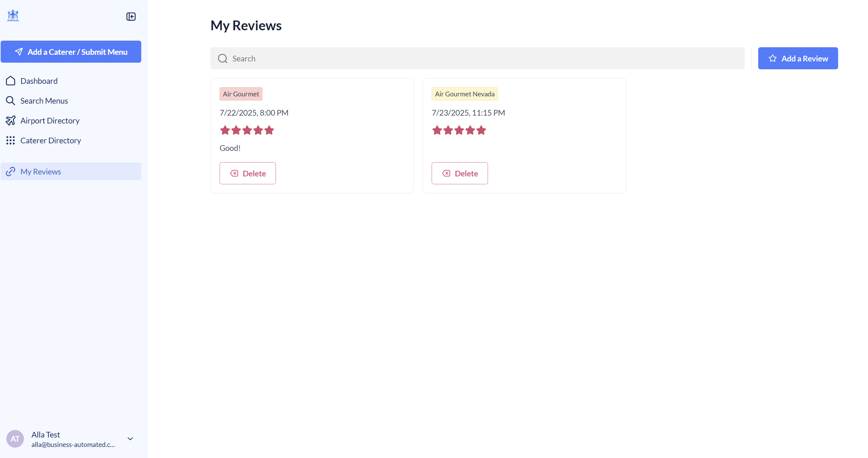Viewport: 868px width, 458px height.
Task: Delete the Air Gourmet review
Action: [247, 173]
